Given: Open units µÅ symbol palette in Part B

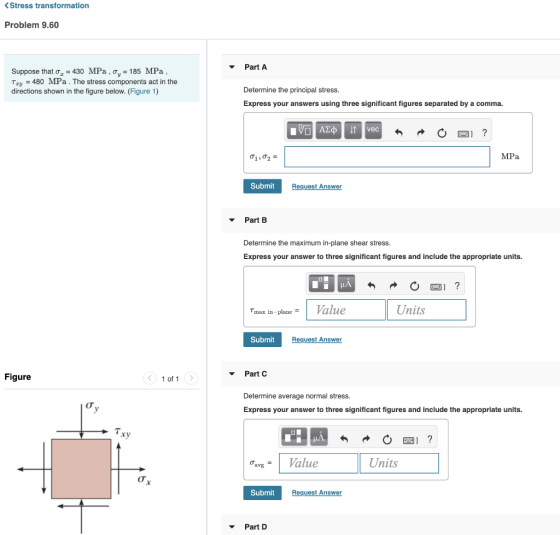Looking at the screenshot, I should pos(346,284).
